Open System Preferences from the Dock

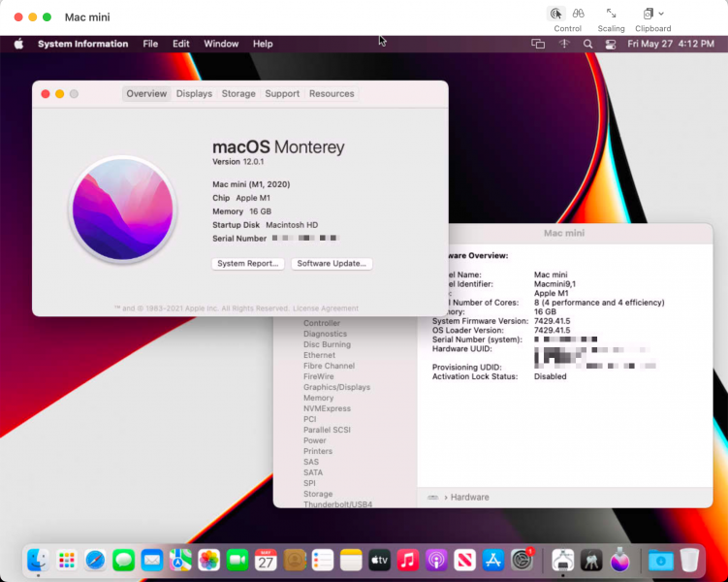522,560
